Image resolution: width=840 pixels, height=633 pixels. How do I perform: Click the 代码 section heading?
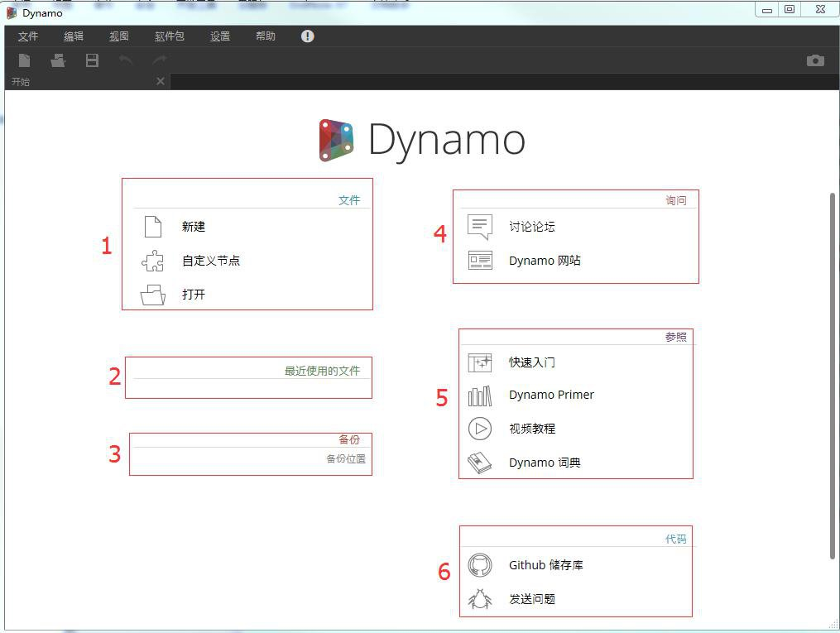[676, 539]
